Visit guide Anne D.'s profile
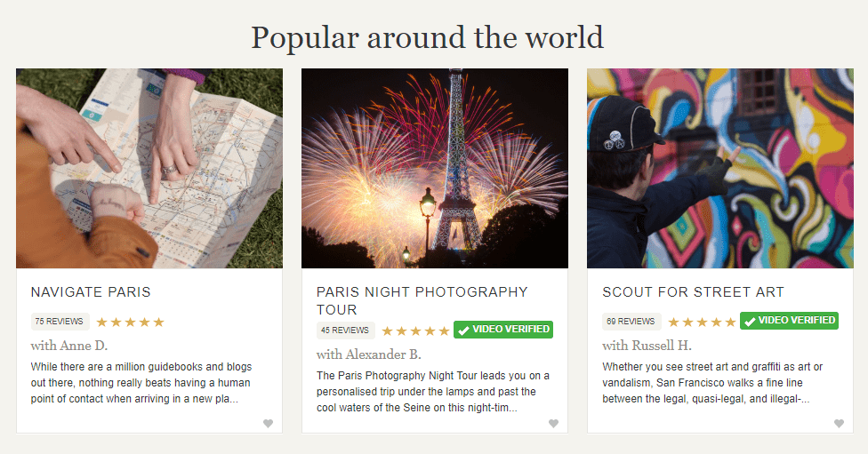 pos(69,346)
